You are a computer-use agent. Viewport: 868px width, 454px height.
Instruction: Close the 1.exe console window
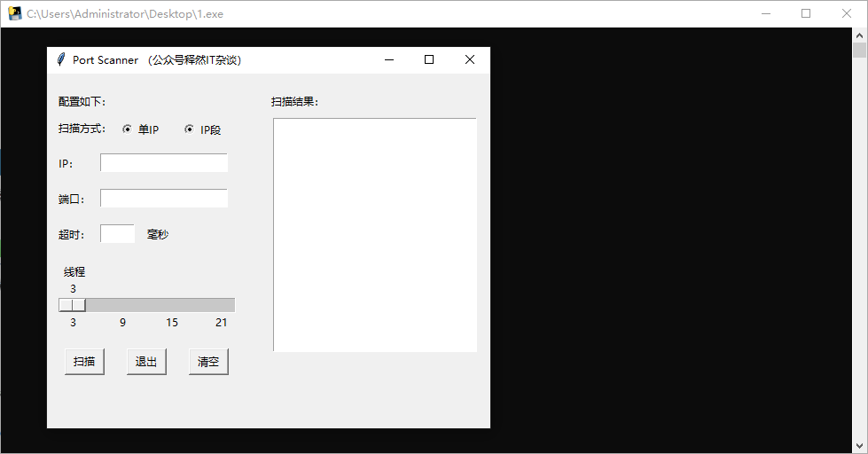[847, 14]
